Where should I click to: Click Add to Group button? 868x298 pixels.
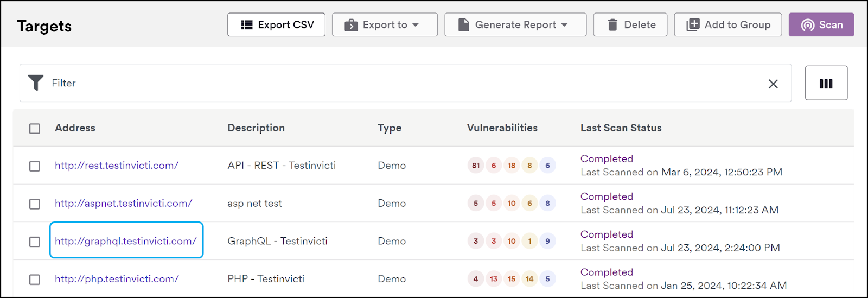tap(728, 25)
